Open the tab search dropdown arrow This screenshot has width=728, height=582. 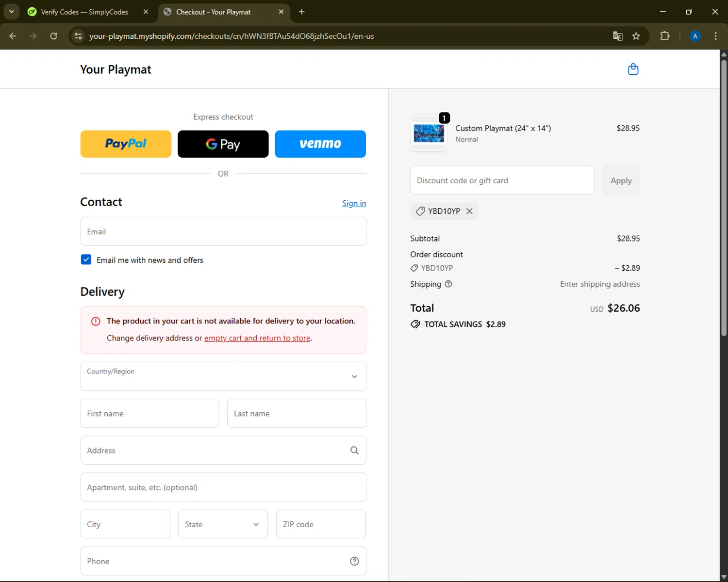tap(12, 12)
